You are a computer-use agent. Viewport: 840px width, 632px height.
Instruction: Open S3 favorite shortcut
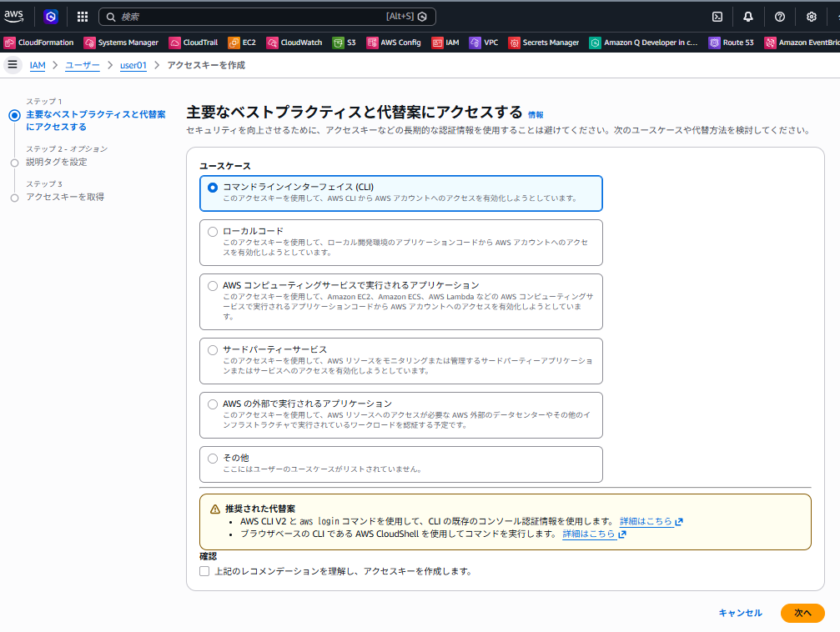tap(344, 43)
